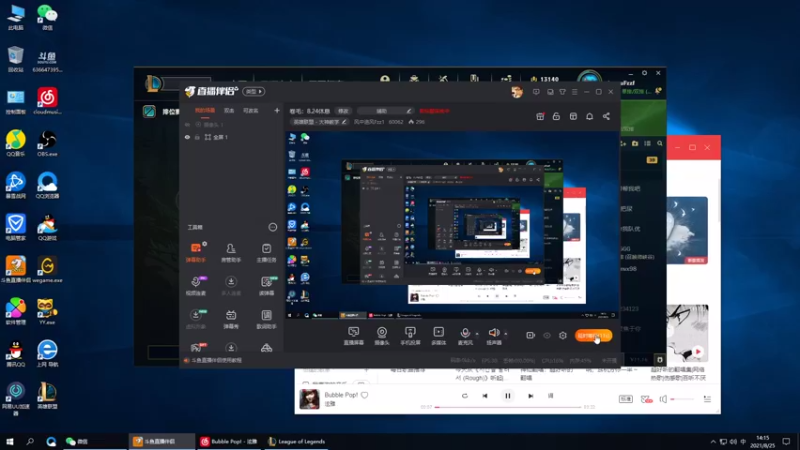
Task: Add a new scene with plus icon
Action: tap(277, 110)
